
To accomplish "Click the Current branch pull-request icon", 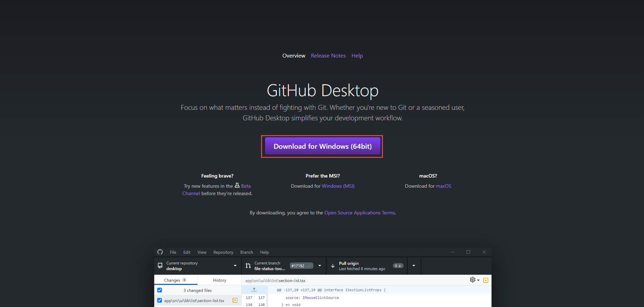I will coord(248,266).
